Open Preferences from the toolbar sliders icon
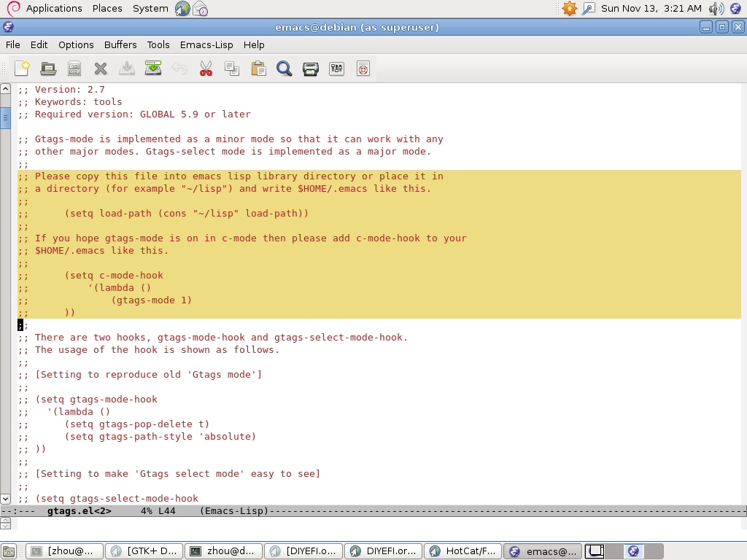Viewport: 747px width, 560px height. pyautogui.click(x=336, y=69)
